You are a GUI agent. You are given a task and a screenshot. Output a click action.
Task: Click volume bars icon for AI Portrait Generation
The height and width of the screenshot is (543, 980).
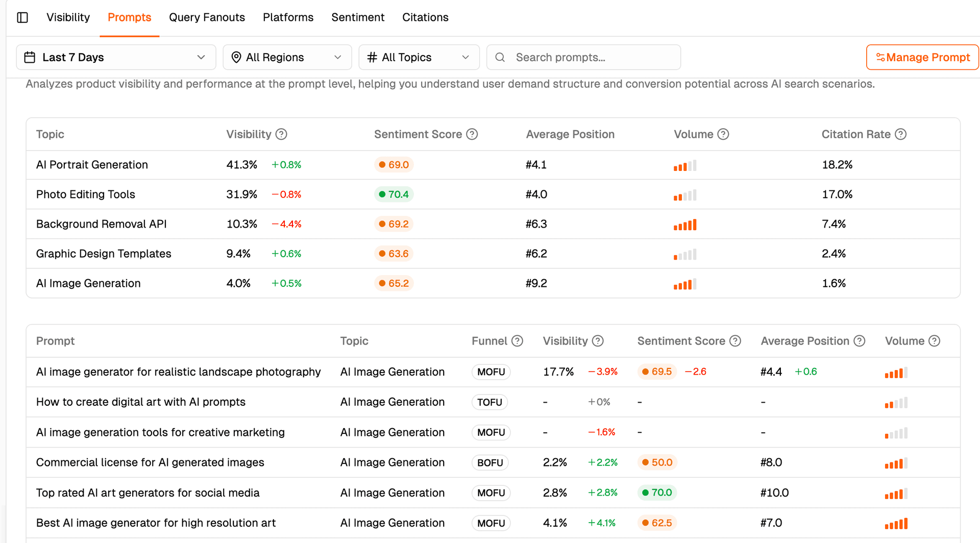point(685,165)
